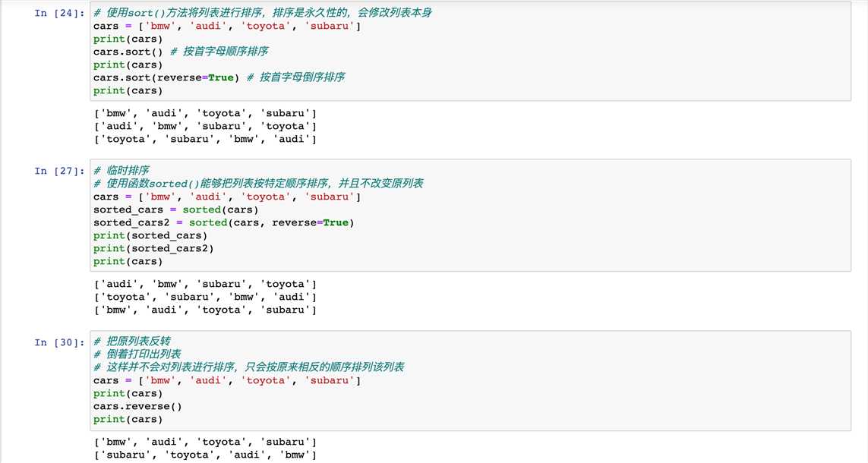Click the sorted_cars = sorted(cars) line

click(175, 209)
